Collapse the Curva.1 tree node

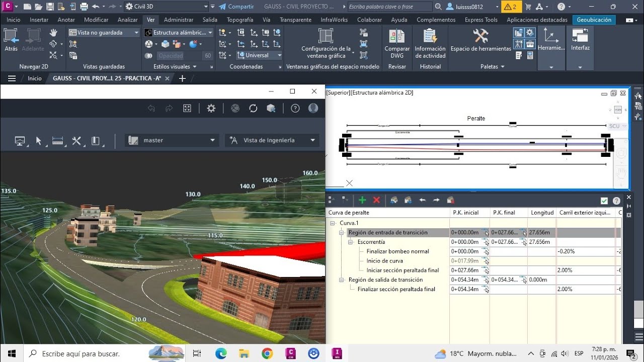point(333,223)
